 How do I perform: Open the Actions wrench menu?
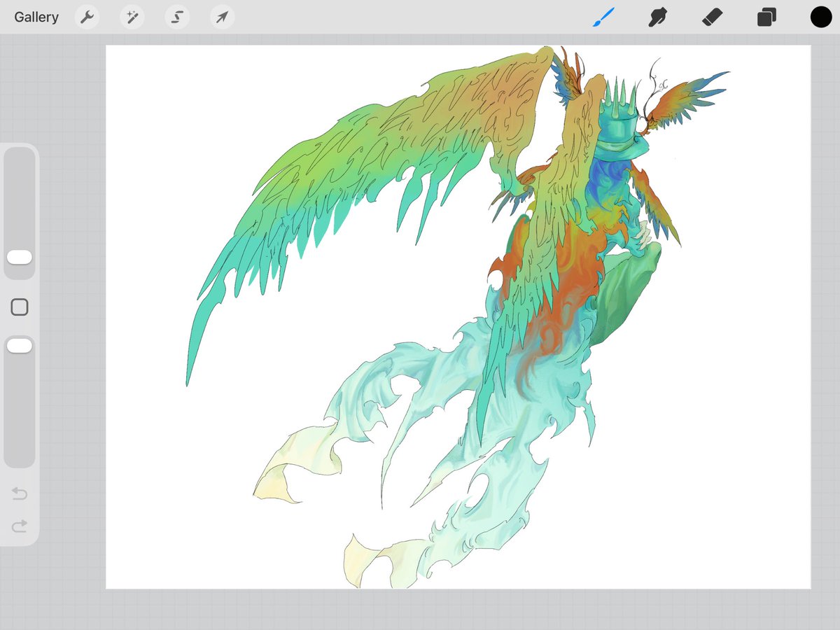point(87,17)
